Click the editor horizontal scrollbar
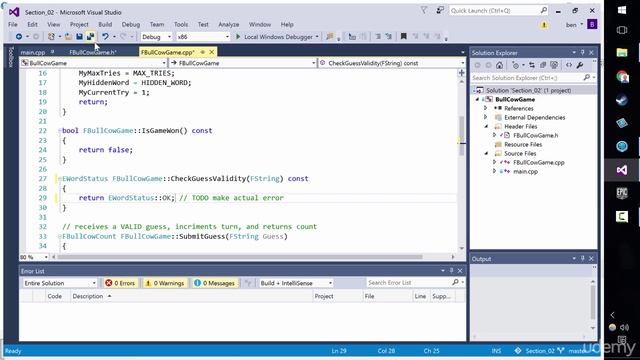This screenshot has width=640, height=360. point(240,257)
